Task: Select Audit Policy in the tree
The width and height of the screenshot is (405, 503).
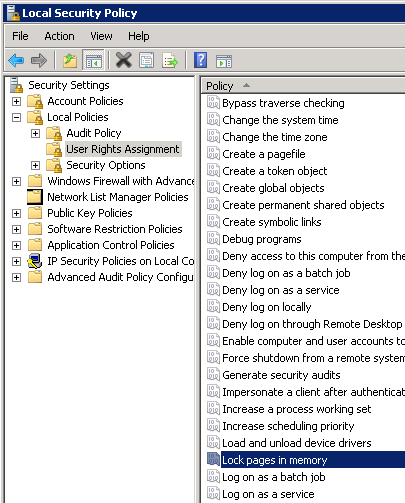Action: coord(94,133)
